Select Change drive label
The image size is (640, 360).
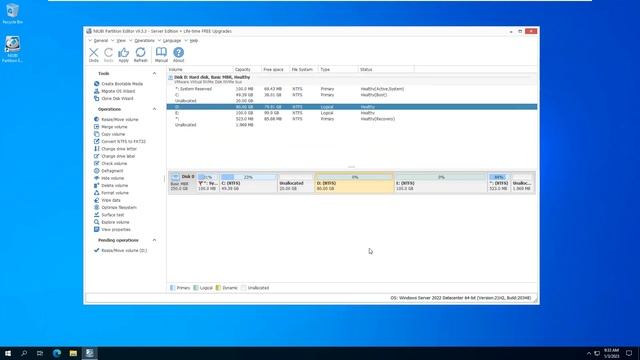[x=114, y=156]
